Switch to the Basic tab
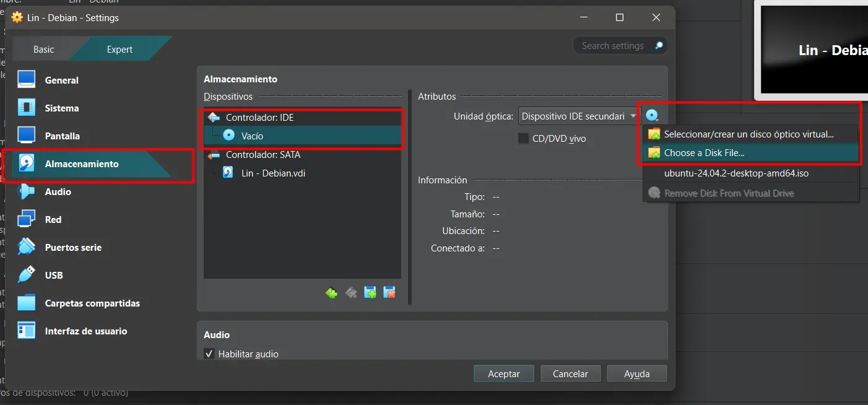 point(44,50)
